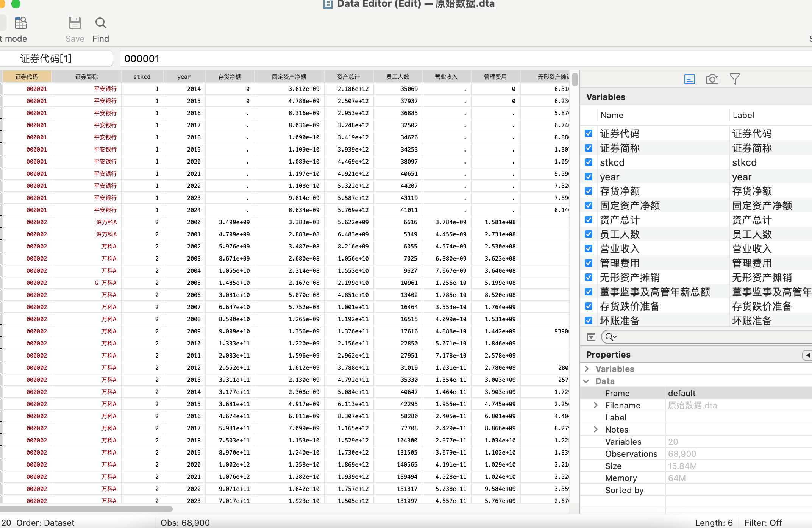812x528 pixels.
Task: Open the Filter funnel icon
Action: pos(734,79)
